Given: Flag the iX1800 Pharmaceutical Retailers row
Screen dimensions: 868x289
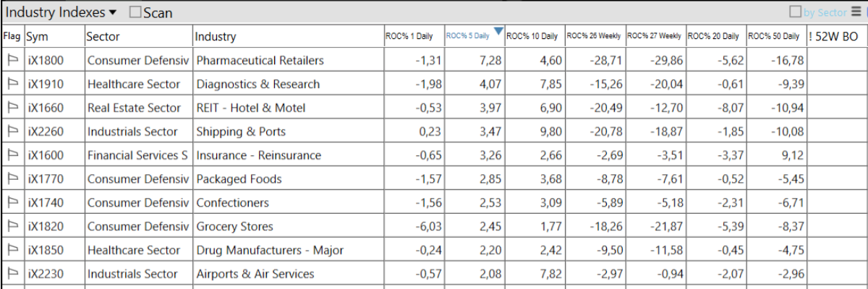Looking at the screenshot, I should [x=12, y=61].
